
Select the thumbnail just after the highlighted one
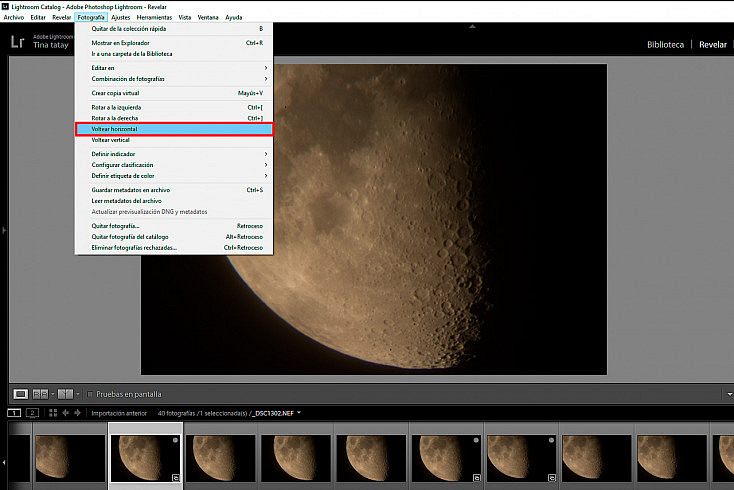[x=220, y=458]
